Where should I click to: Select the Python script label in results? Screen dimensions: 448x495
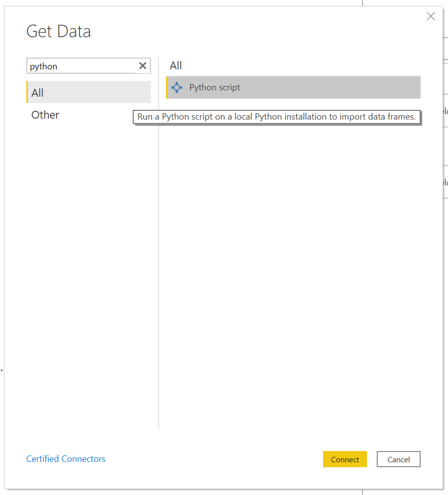(x=215, y=88)
